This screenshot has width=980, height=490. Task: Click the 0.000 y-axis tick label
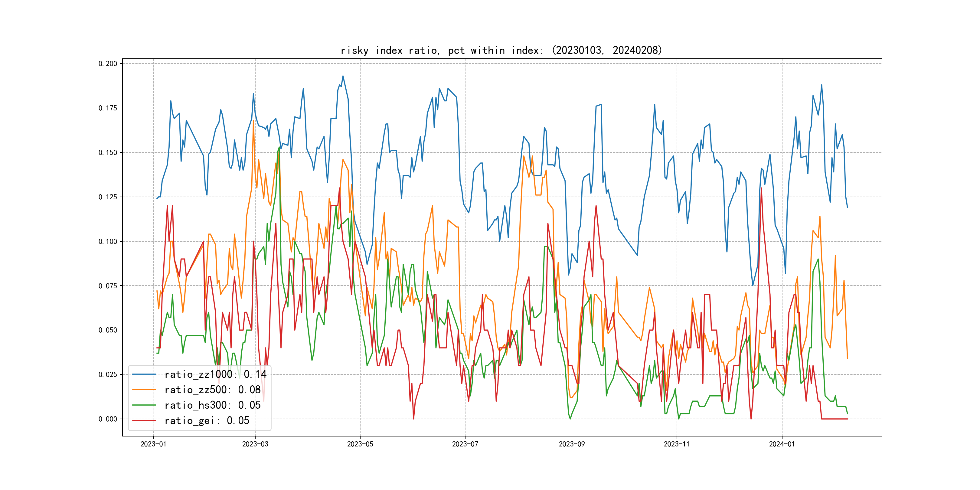click(x=108, y=419)
